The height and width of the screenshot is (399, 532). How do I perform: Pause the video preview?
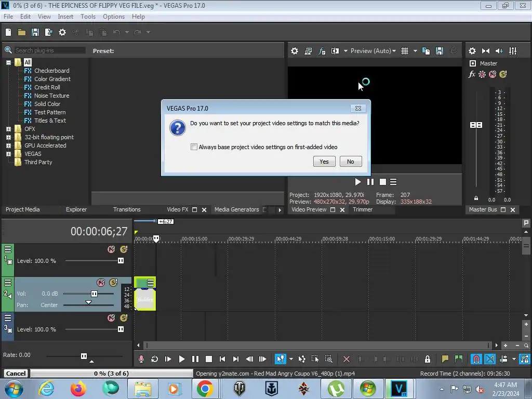[370, 182]
